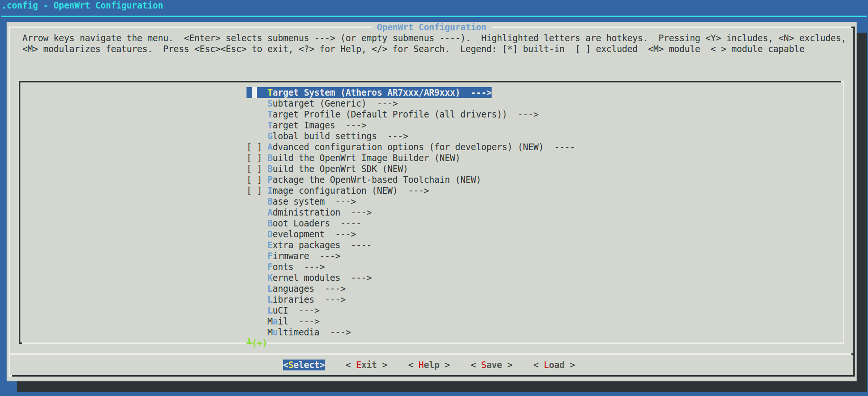The width and height of the screenshot is (868, 396).
Task: Select the Fonts menu entry
Action: point(296,267)
